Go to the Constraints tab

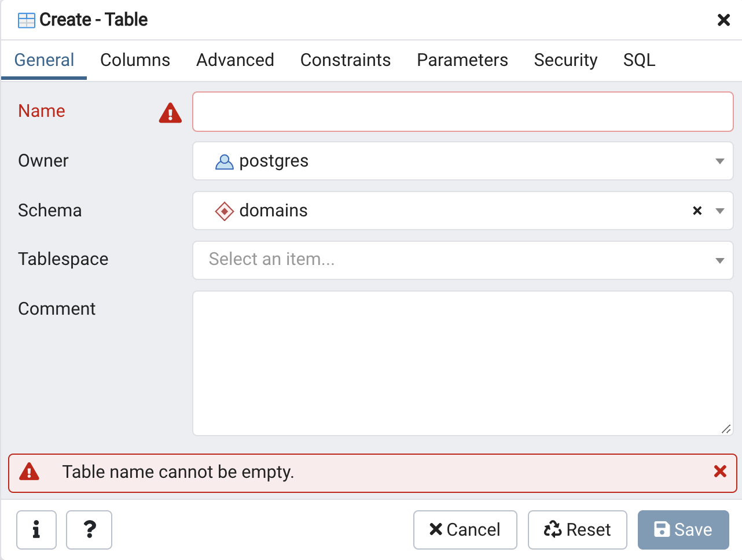pos(346,60)
